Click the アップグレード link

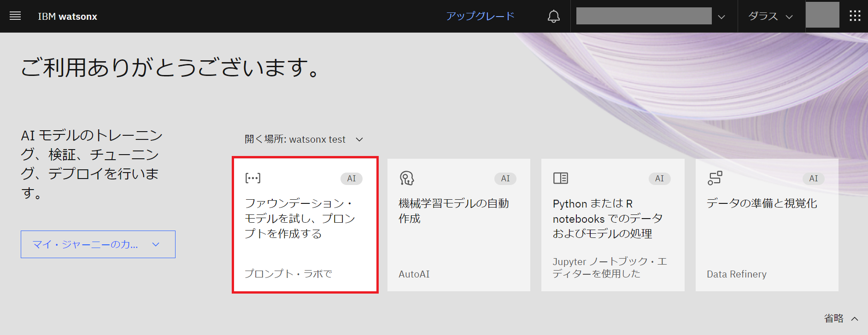click(x=480, y=16)
